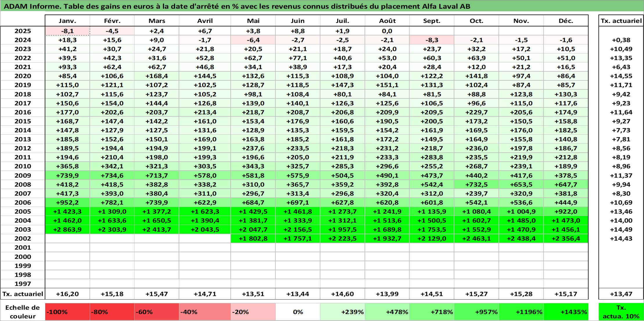Click the 2025 August value 0,0

(387, 31)
